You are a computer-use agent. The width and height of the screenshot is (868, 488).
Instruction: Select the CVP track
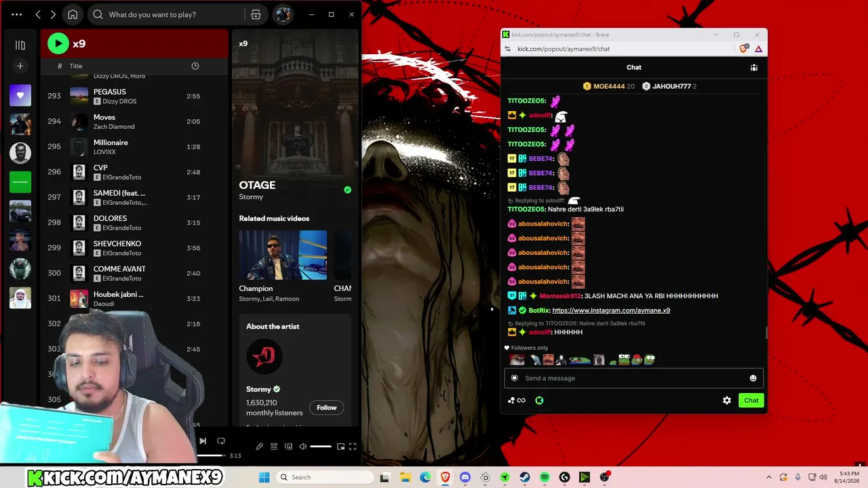pyautogui.click(x=134, y=172)
